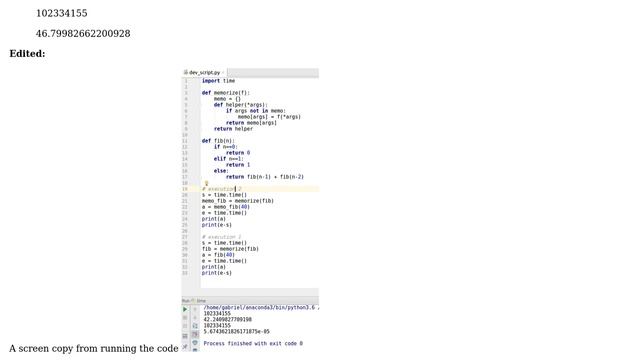Screen dimensions: 640x360
Task: Click the bold 'Edited:' heading
Action: (27, 53)
